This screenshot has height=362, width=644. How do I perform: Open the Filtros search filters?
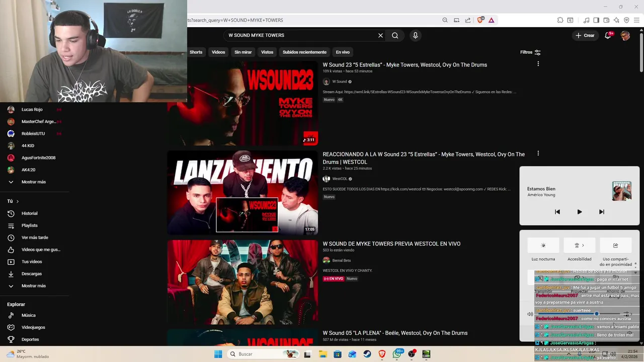click(x=530, y=52)
